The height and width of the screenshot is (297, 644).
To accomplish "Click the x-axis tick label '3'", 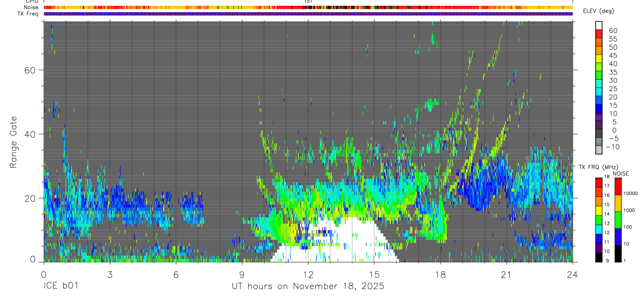I will (x=110, y=274).
